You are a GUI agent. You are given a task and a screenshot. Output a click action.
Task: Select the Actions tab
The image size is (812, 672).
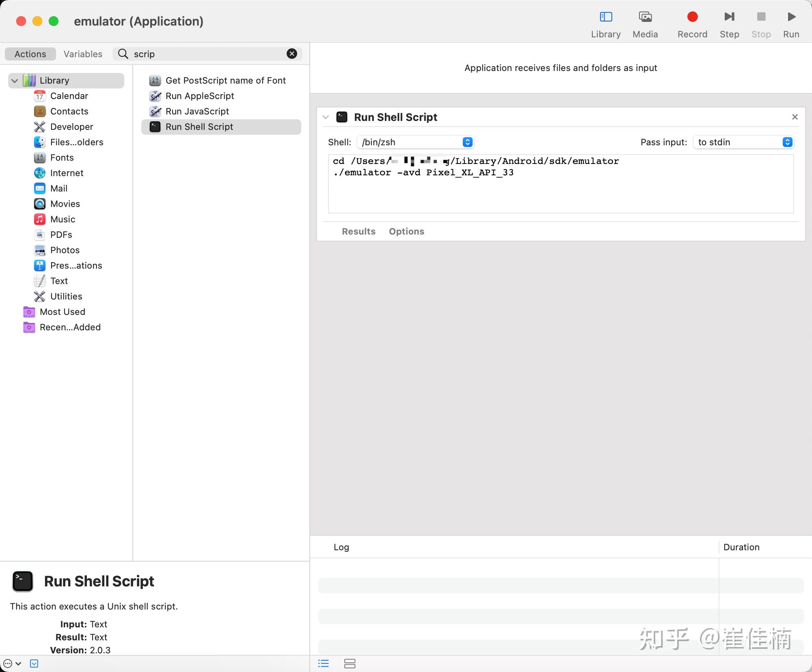click(x=30, y=54)
